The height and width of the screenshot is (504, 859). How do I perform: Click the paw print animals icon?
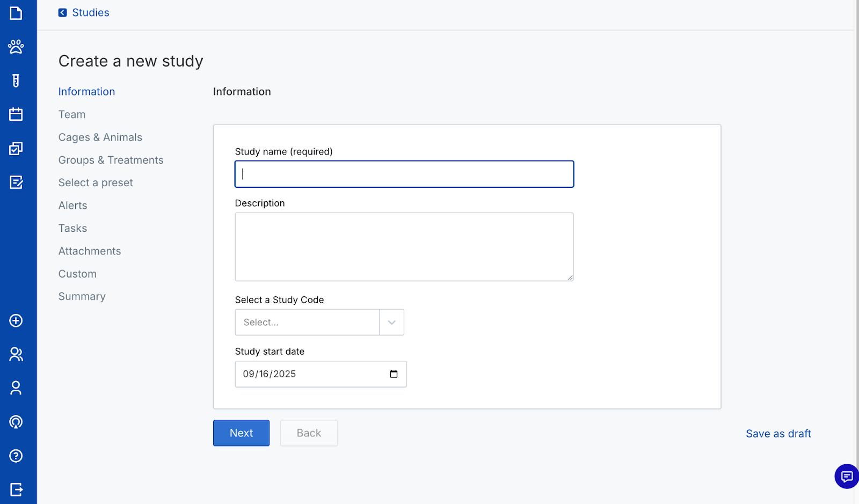pyautogui.click(x=16, y=47)
